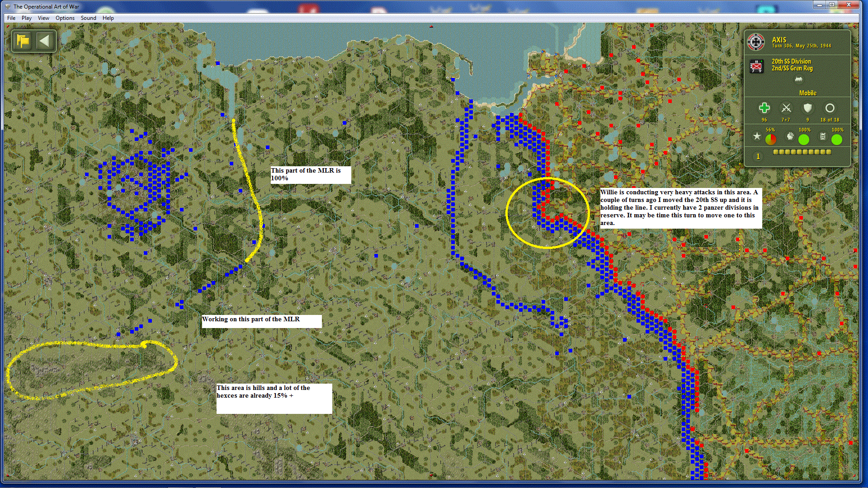Click the '96' health value
The width and height of the screenshot is (868, 488).
tap(764, 120)
